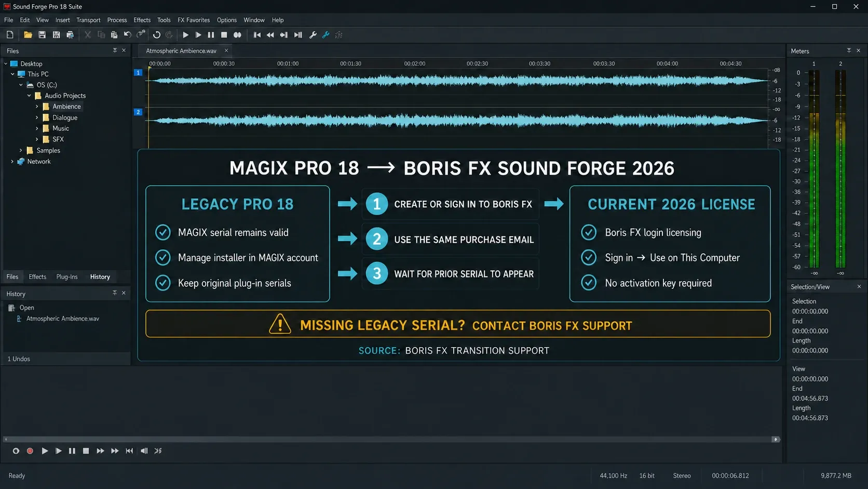Viewport: 868px width, 489px height.
Task: Select the Atmospheric Ambience.wav document tab
Action: pyautogui.click(x=181, y=51)
